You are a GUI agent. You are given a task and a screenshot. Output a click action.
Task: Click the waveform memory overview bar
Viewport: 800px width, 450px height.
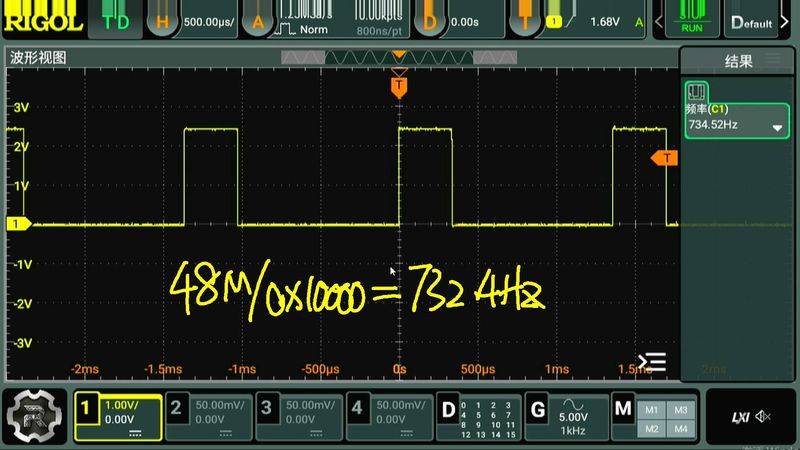(x=399, y=58)
